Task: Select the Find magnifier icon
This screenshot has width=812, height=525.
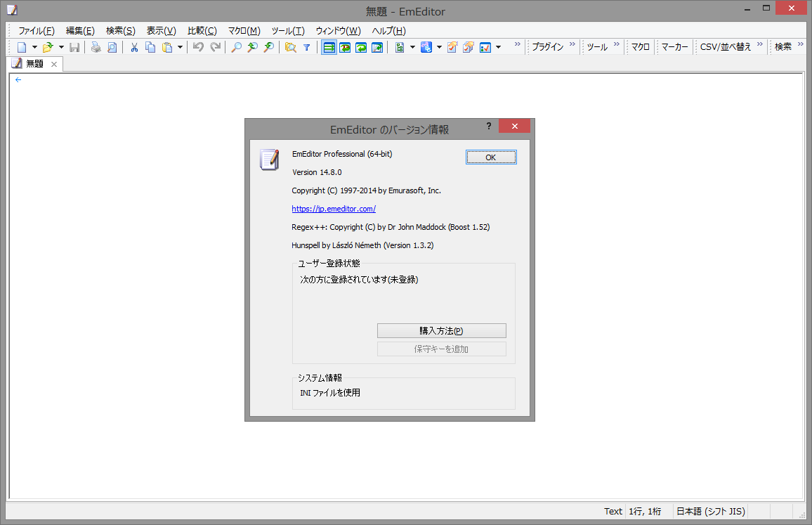Action: click(236, 47)
